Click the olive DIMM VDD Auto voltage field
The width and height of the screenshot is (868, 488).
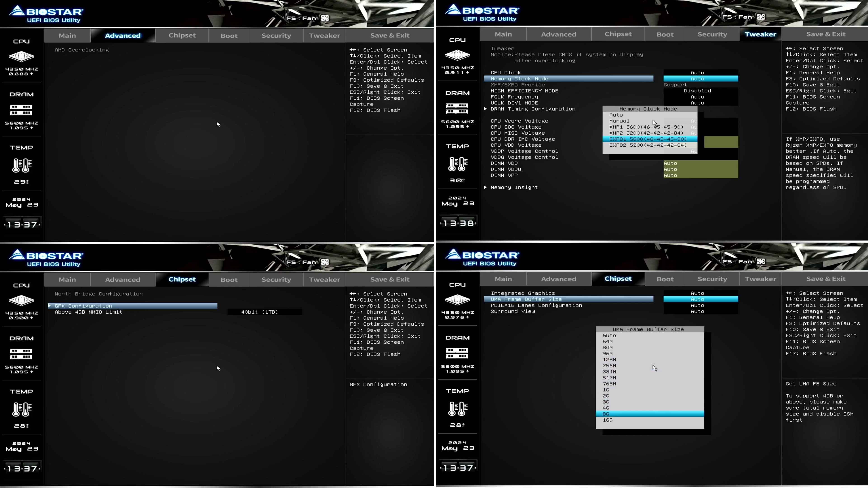701,163
